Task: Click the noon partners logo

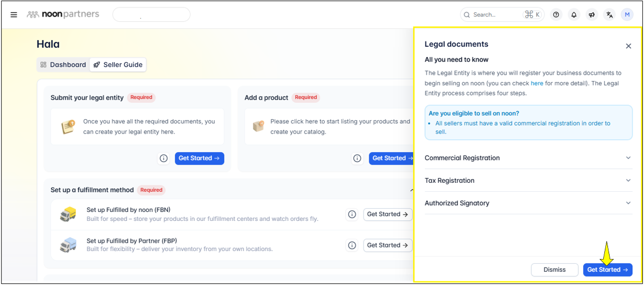Action: click(x=63, y=14)
